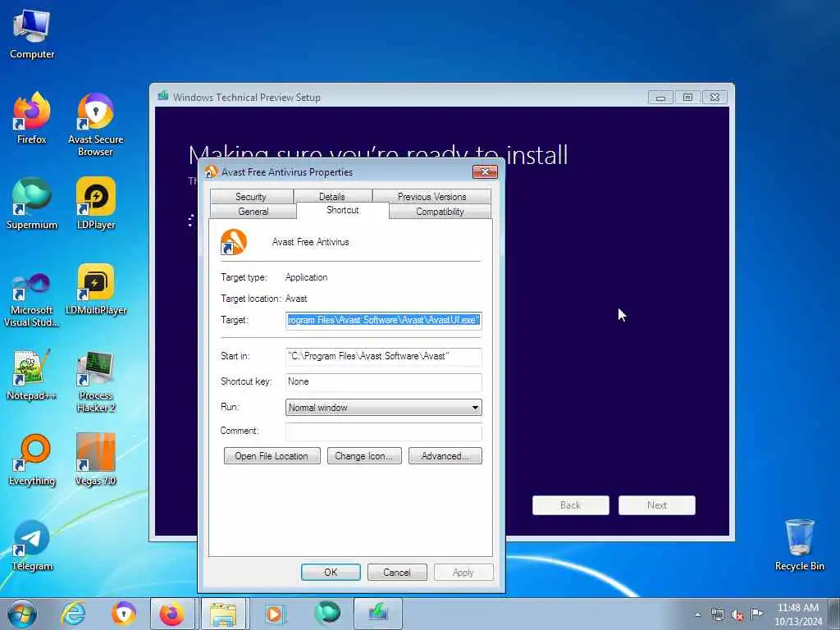Close the Avast Free Antivirus Properties dialog

(x=485, y=171)
